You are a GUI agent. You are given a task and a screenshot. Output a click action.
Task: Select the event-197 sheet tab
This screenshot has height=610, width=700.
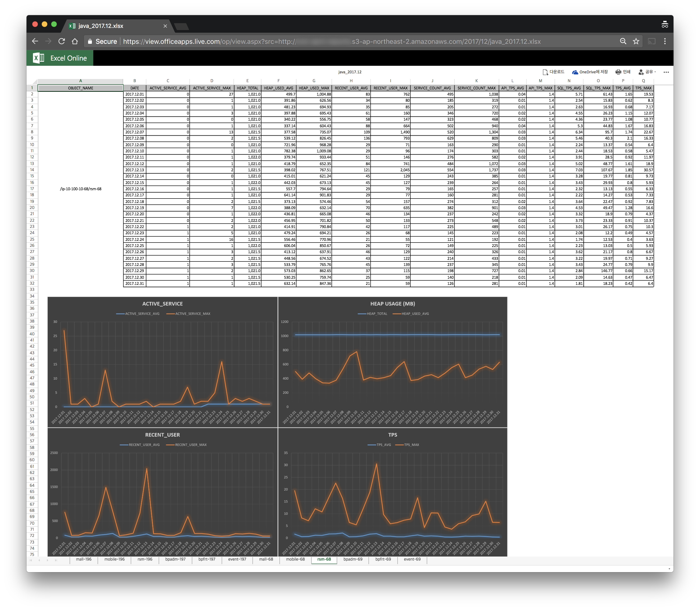tap(237, 559)
